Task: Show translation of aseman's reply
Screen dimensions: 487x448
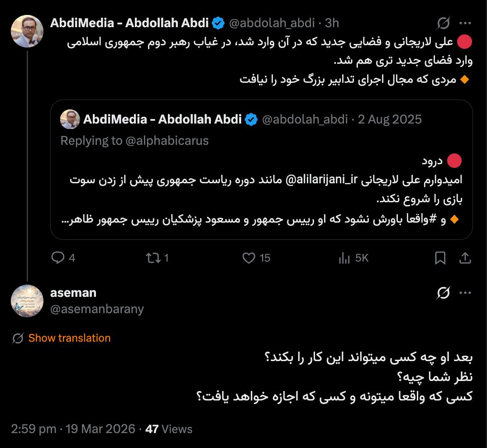Action: pos(69,338)
